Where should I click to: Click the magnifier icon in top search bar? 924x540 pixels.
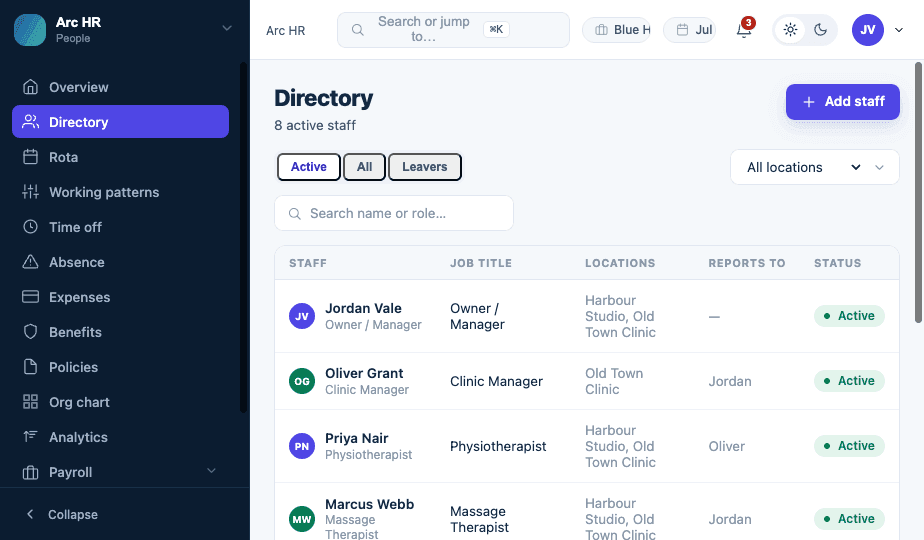tap(358, 29)
